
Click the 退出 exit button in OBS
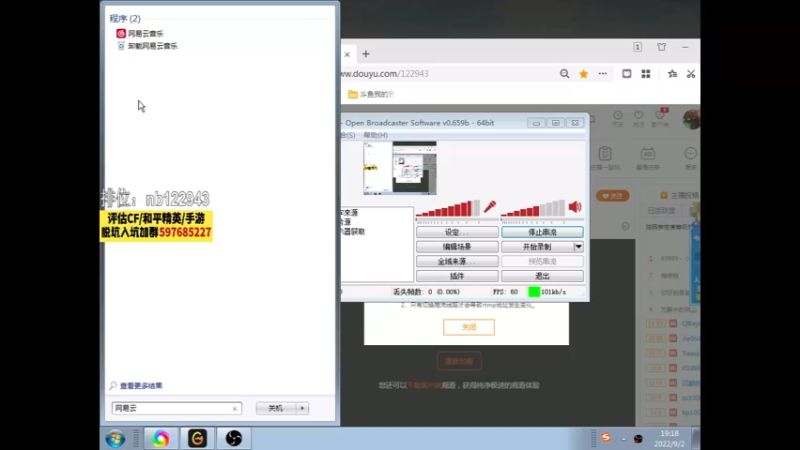click(542, 276)
